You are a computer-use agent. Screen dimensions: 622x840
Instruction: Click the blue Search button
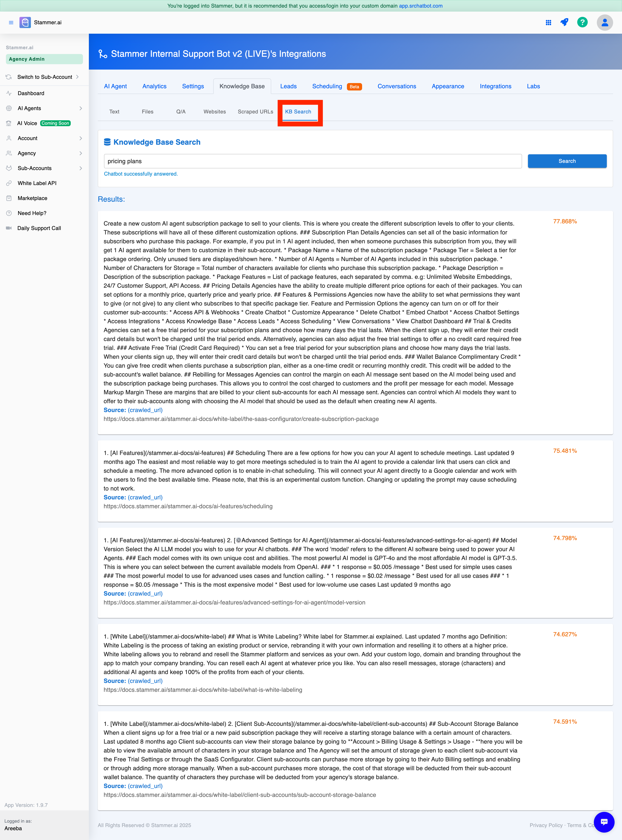pos(567,161)
